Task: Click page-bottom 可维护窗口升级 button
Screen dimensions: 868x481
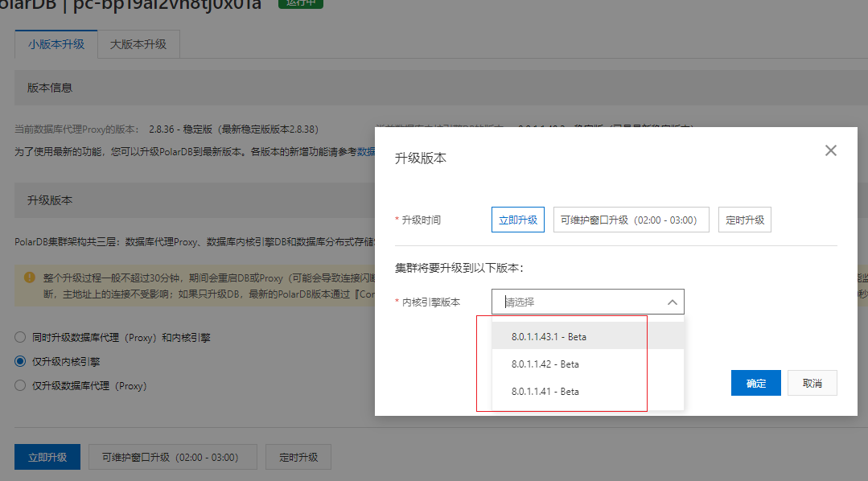Action: 173,457
